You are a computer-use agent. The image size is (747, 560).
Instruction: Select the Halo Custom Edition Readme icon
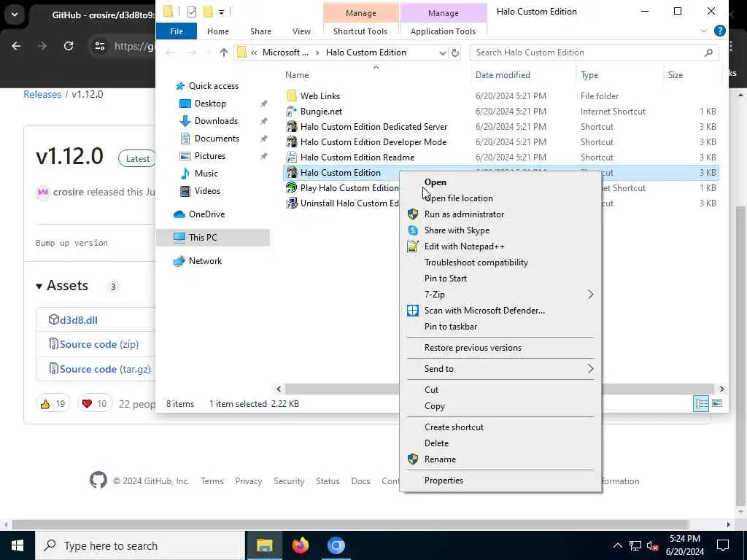click(x=292, y=157)
